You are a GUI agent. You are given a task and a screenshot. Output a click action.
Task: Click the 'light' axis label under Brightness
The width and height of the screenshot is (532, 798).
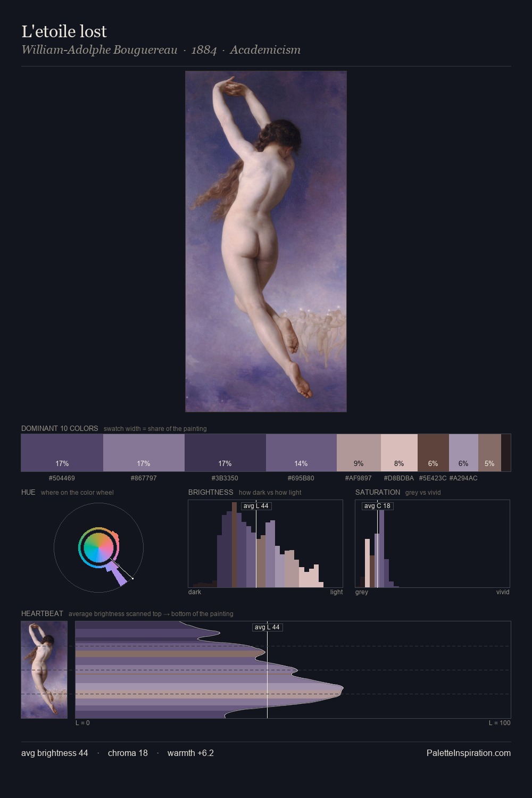(x=336, y=592)
